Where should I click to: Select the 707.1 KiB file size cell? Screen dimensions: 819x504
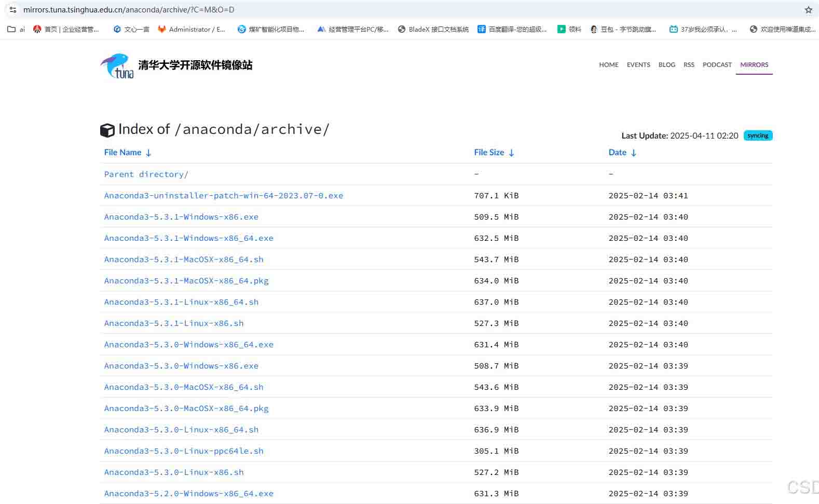click(x=496, y=196)
